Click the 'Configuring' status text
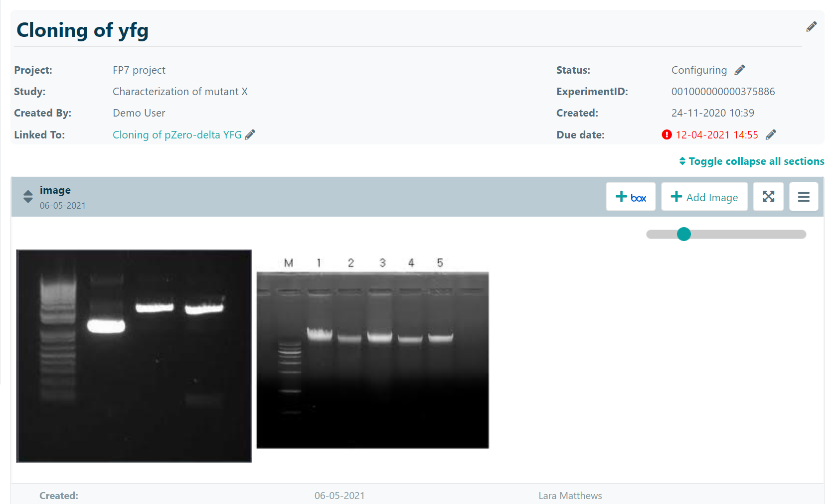Viewport: 835px width, 504px height. pos(699,70)
